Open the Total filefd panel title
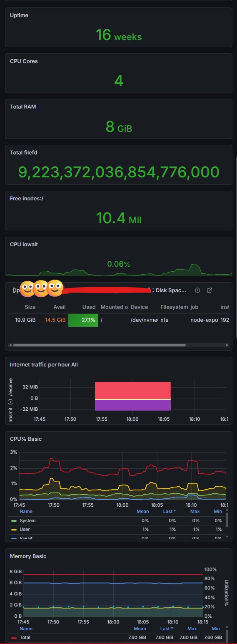 point(24,152)
